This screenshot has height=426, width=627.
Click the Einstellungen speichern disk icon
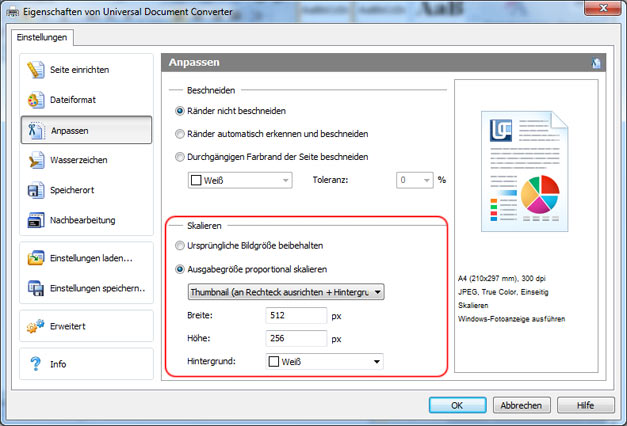[x=36, y=288]
